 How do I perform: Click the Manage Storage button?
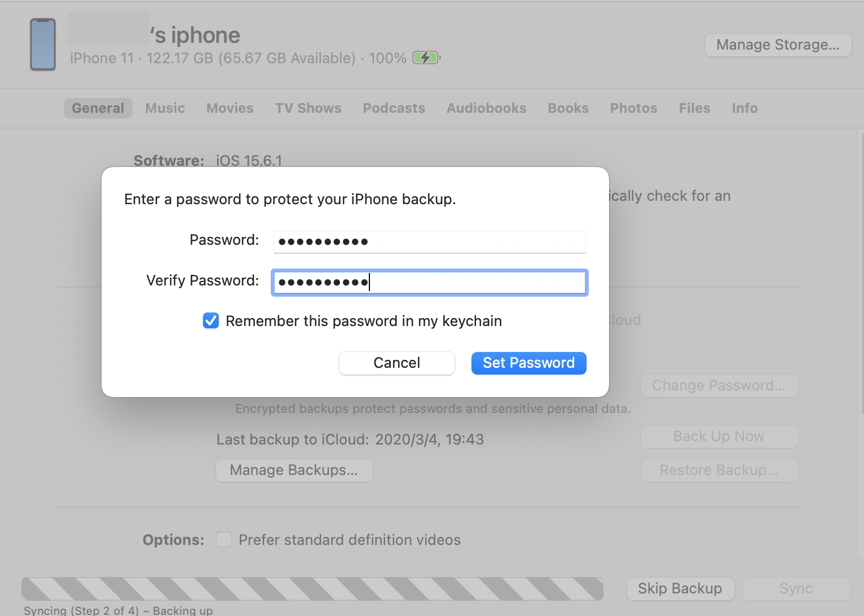[x=777, y=45]
